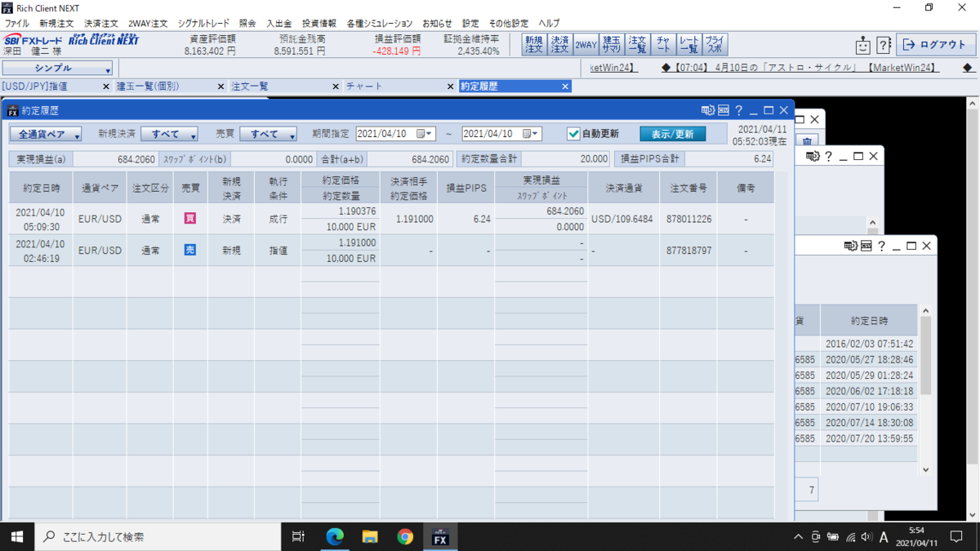Click the ログアウト logout button
The height and width of the screenshot is (551, 980).
(x=936, y=45)
